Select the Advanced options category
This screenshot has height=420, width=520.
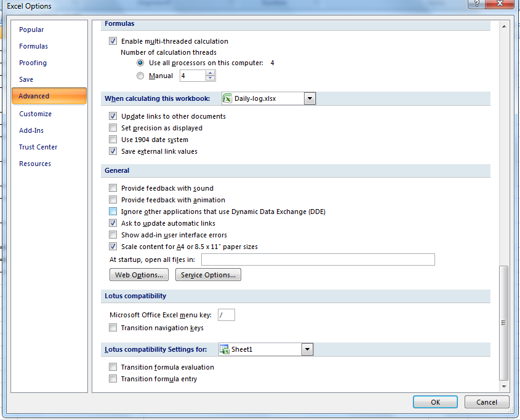coord(49,96)
